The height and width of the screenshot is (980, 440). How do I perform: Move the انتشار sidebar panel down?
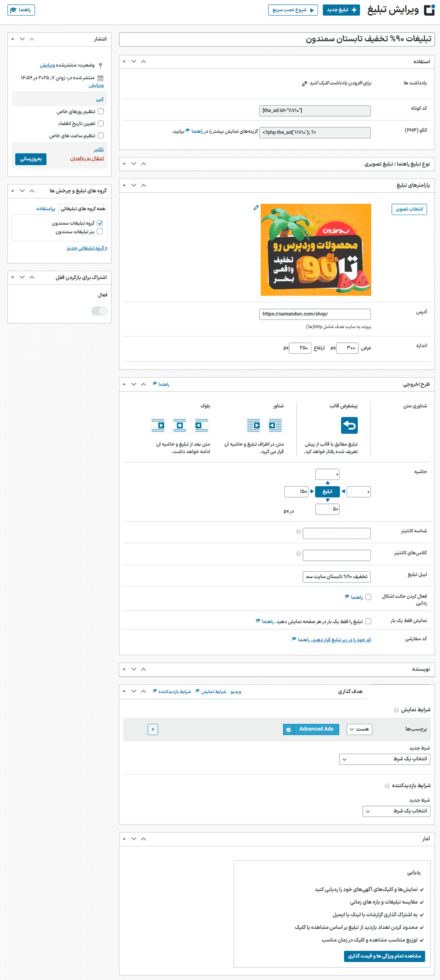coord(22,39)
